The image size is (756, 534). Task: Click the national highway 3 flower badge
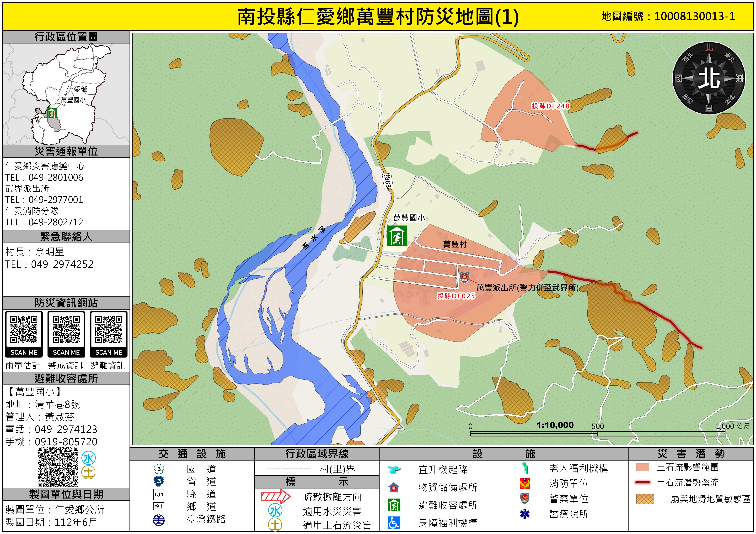pos(159,469)
